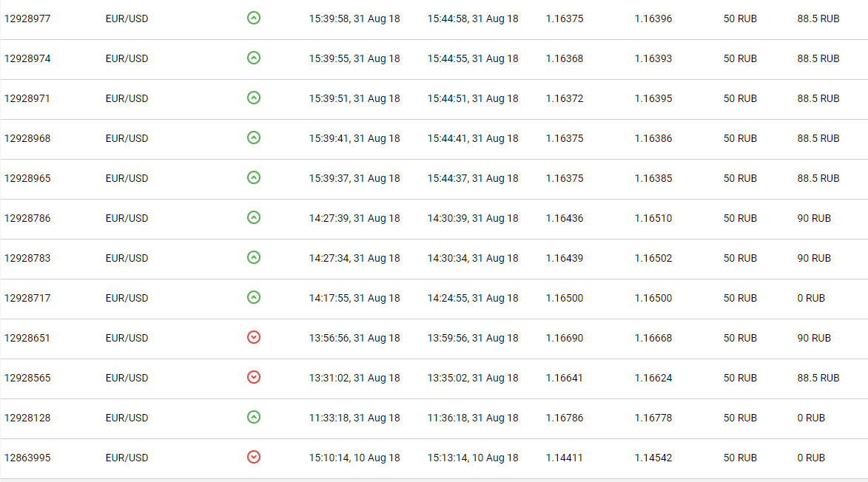The image size is (868, 482).
Task: Select the 0 RUB payout for trade 12928717
Action: tap(811, 298)
